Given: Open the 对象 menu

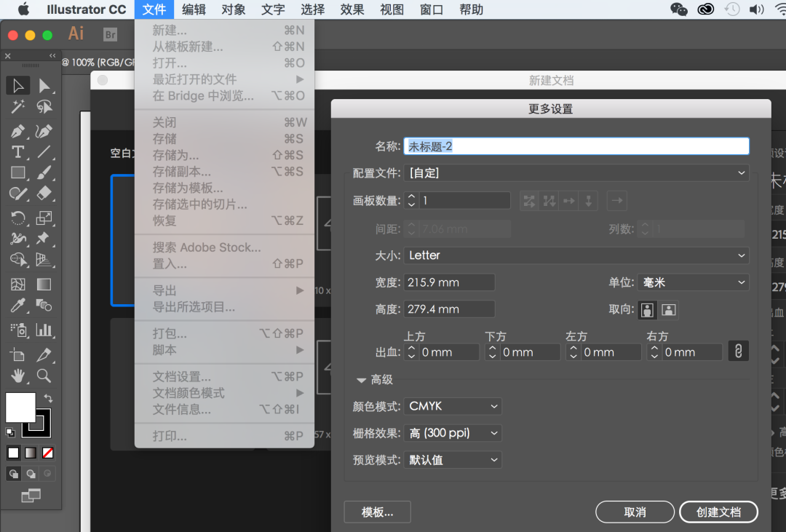Looking at the screenshot, I should 234,9.
